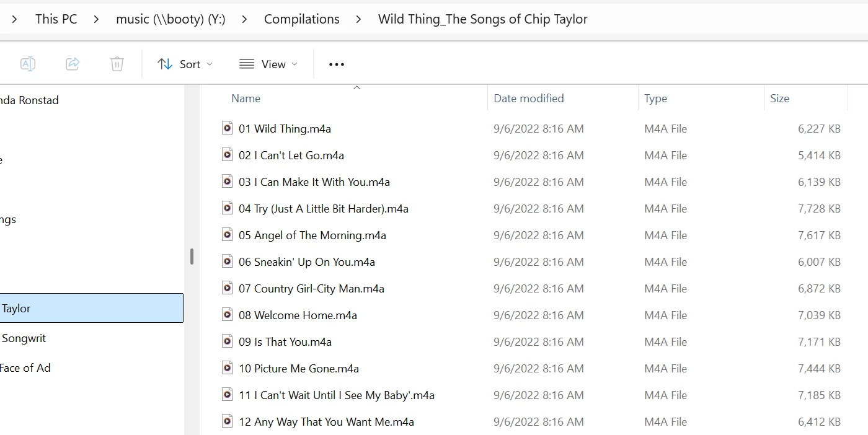Click the m4a icon beside 10 Picture Me Gone
This screenshot has height=435, width=868.
(x=228, y=368)
